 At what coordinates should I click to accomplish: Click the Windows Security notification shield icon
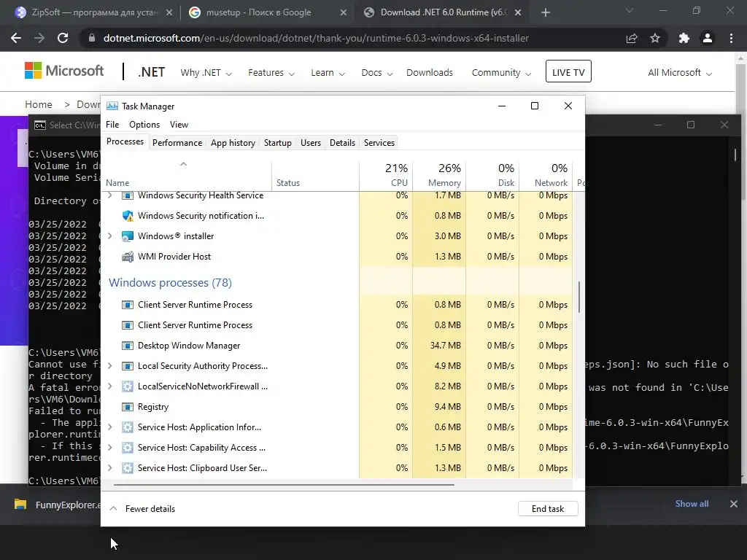(x=127, y=216)
